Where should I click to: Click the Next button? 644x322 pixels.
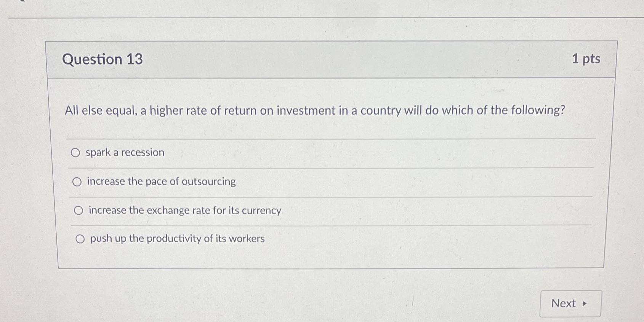[569, 303]
